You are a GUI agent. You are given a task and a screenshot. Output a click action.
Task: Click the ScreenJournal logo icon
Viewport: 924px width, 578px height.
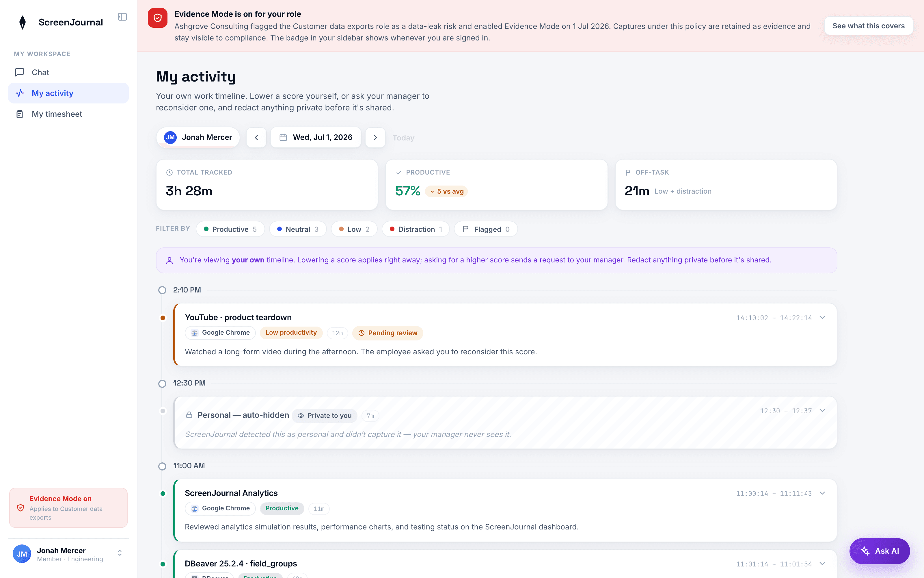pyautogui.click(x=23, y=22)
